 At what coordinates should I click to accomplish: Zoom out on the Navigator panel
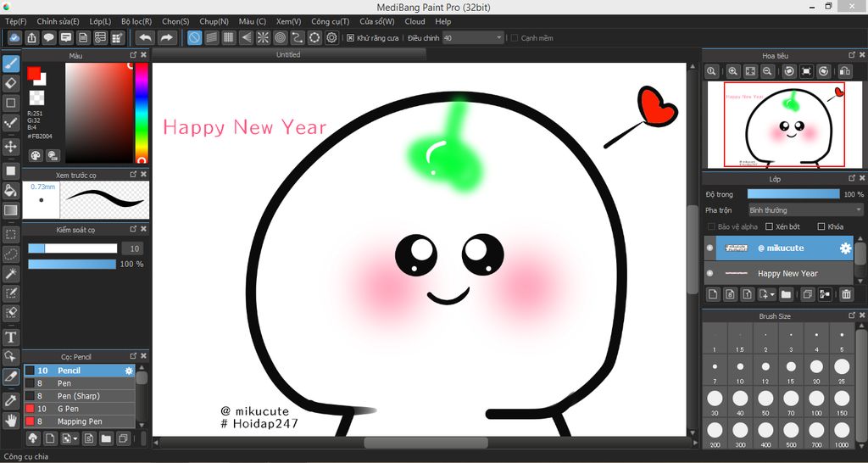click(767, 71)
